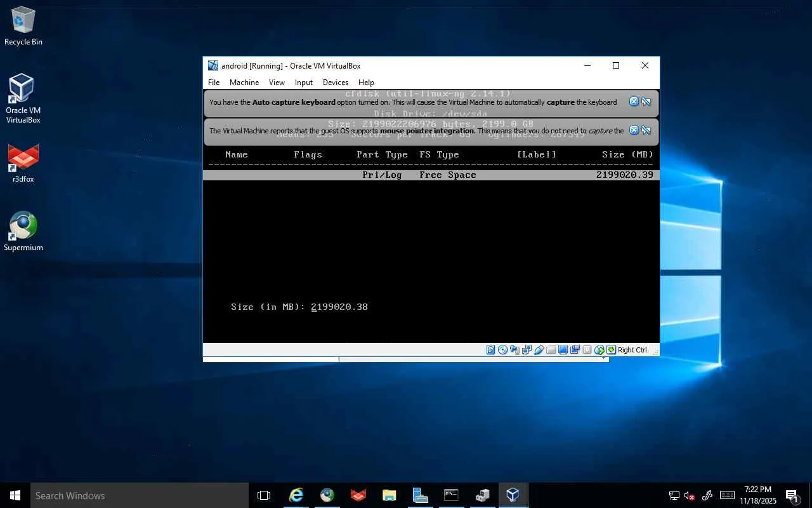Click the muted volume tray icon
The width and height of the screenshot is (812, 508).
690,495
